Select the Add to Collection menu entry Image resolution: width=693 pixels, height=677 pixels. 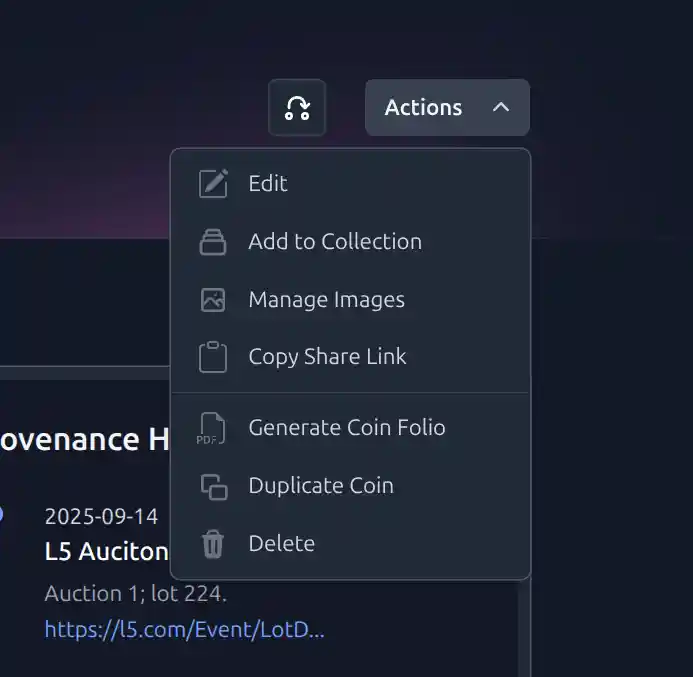(x=335, y=242)
